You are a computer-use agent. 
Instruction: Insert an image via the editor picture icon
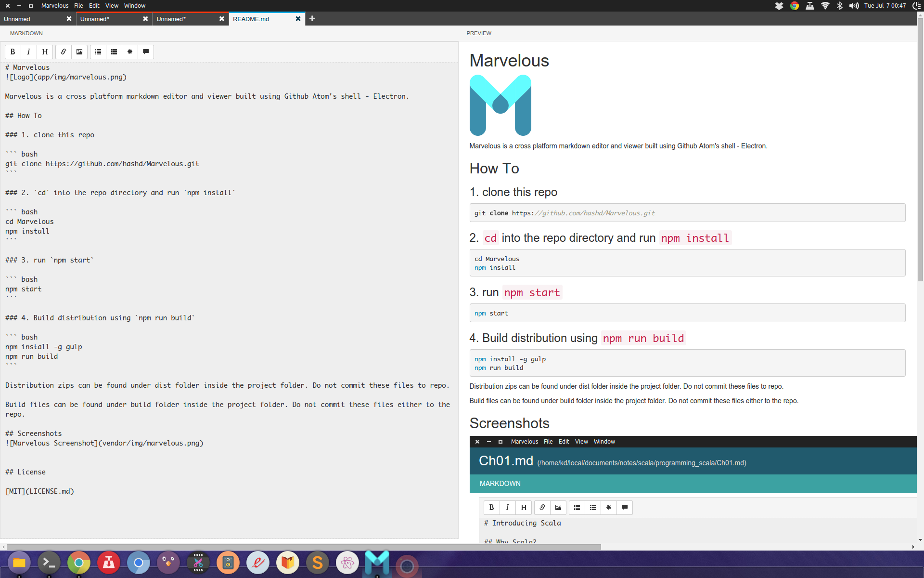click(79, 52)
